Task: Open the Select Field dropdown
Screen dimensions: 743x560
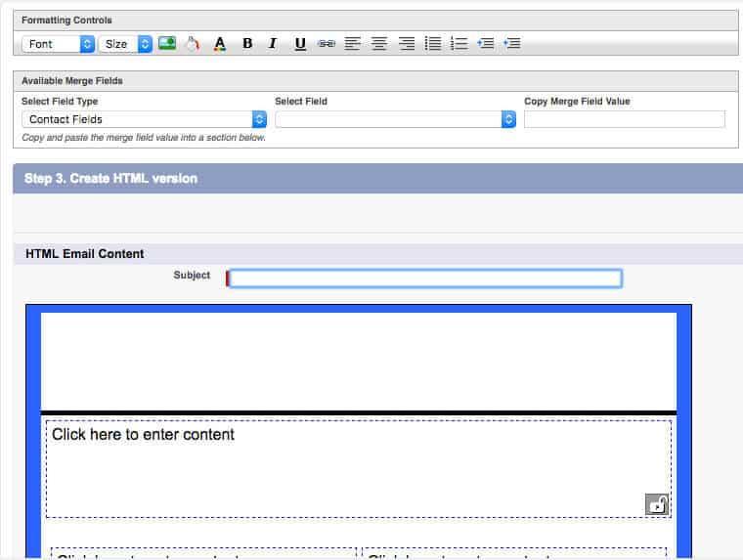Action: [x=396, y=119]
